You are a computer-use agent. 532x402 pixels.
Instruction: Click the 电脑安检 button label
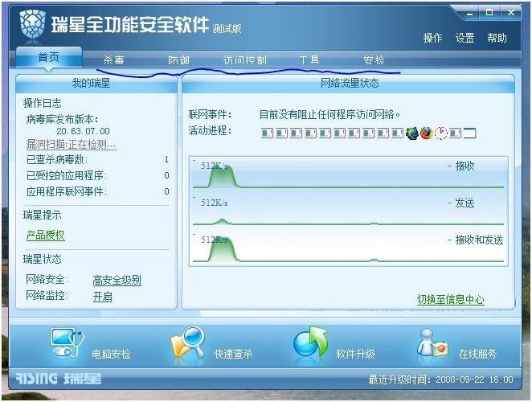coord(111,354)
